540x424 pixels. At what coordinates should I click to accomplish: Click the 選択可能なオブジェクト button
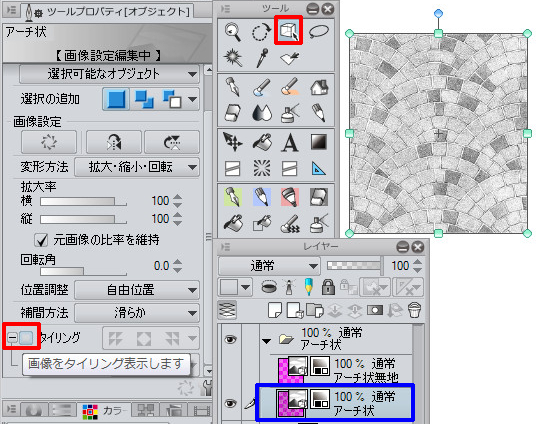point(109,74)
